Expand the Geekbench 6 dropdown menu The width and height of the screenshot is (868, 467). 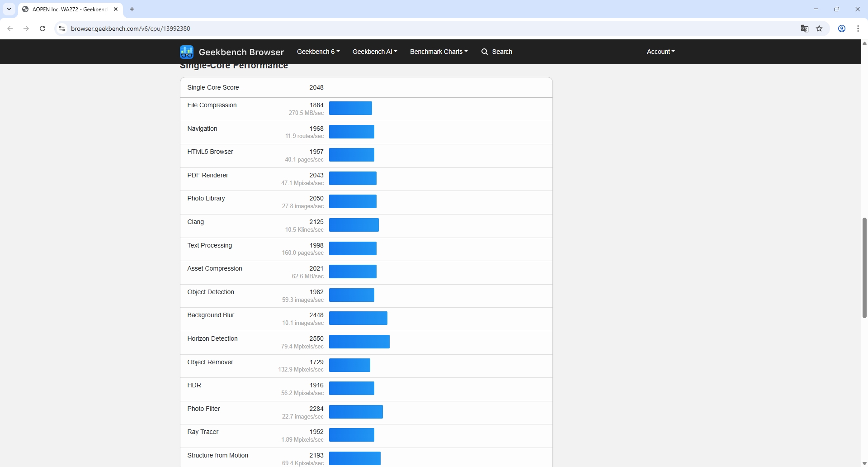pos(318,52)
